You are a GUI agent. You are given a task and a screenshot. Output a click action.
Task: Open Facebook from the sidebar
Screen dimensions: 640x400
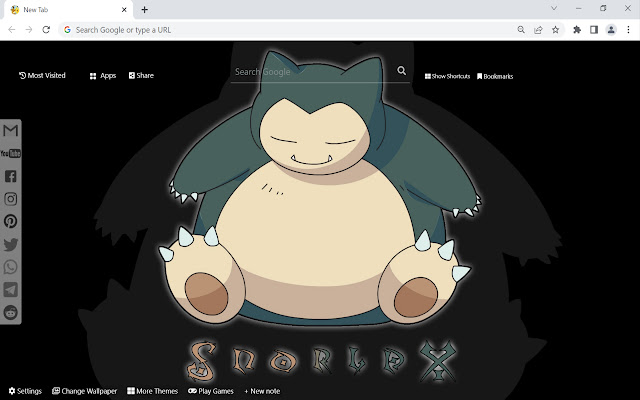click(11, 176)
